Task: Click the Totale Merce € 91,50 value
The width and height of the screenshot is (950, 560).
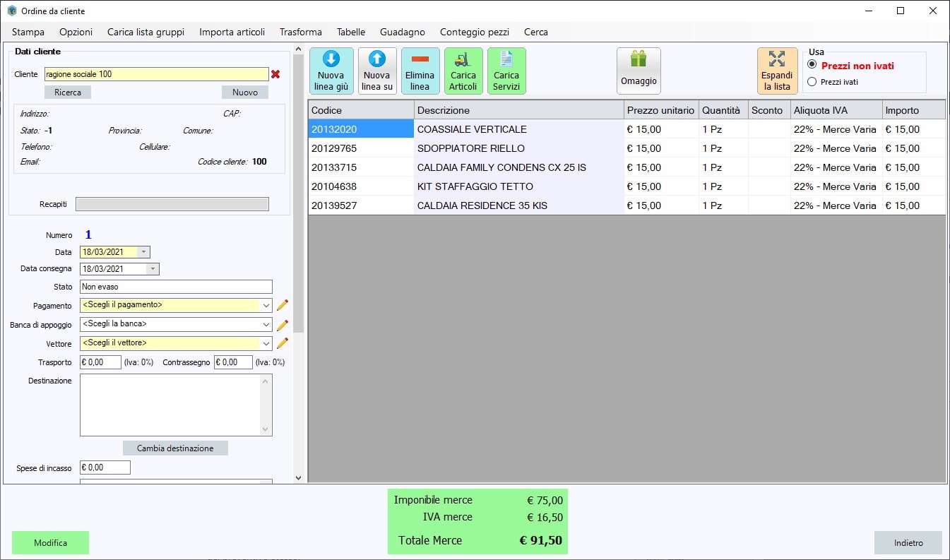Action: click(x=541, y=541)
